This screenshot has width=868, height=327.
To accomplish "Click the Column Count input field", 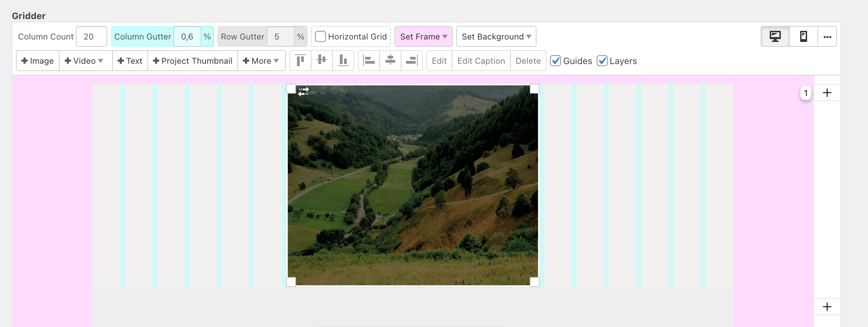I will click(x=91, y=36).
